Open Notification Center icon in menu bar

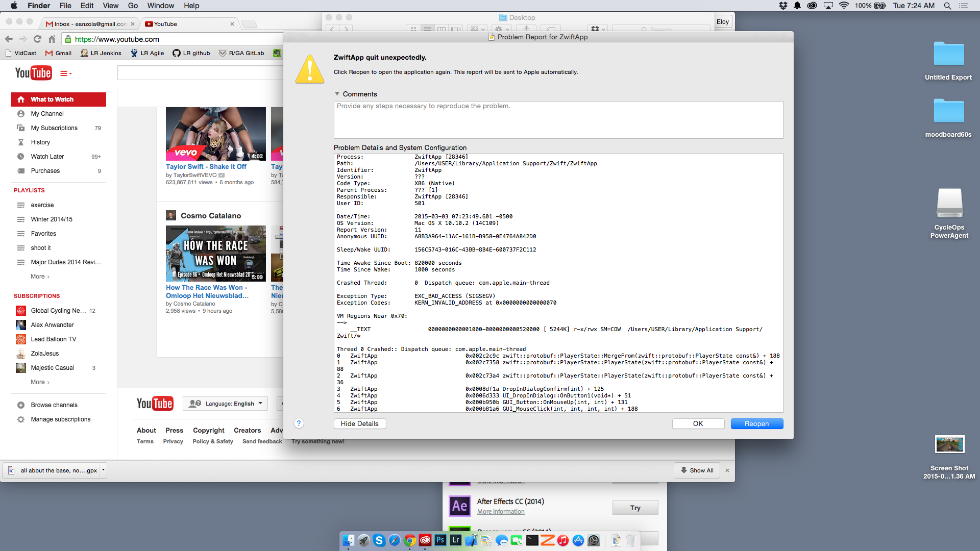(964, 6)
